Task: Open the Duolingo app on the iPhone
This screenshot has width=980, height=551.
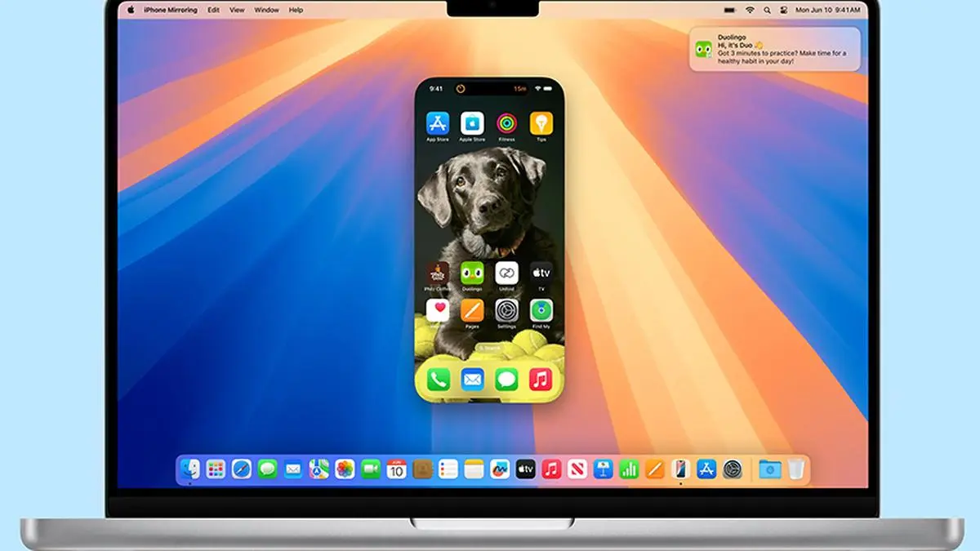Action: tap(472, 273)
